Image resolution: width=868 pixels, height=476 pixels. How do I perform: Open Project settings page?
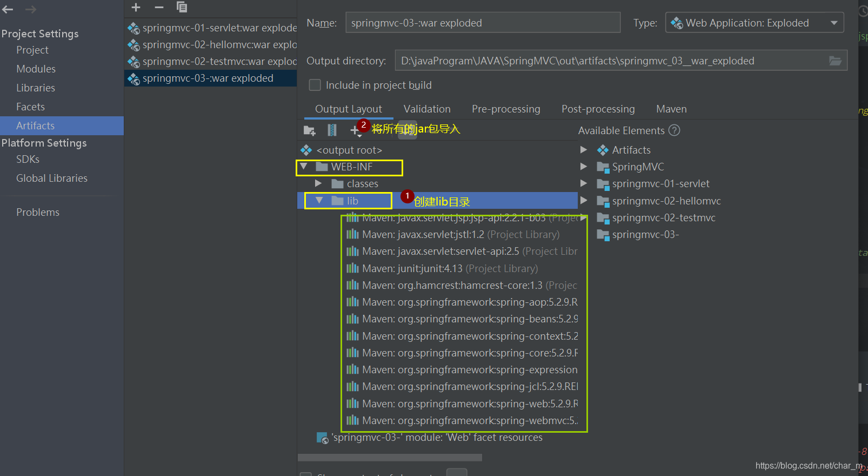click(x=32, y=50)
